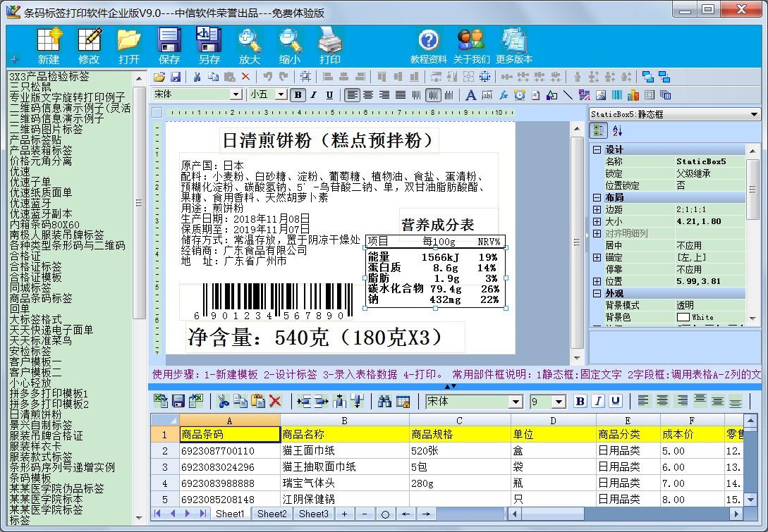Viewport: 768px width, 532px height.
Task: Collapse the 外观 property group
Action: coord(597,294)
